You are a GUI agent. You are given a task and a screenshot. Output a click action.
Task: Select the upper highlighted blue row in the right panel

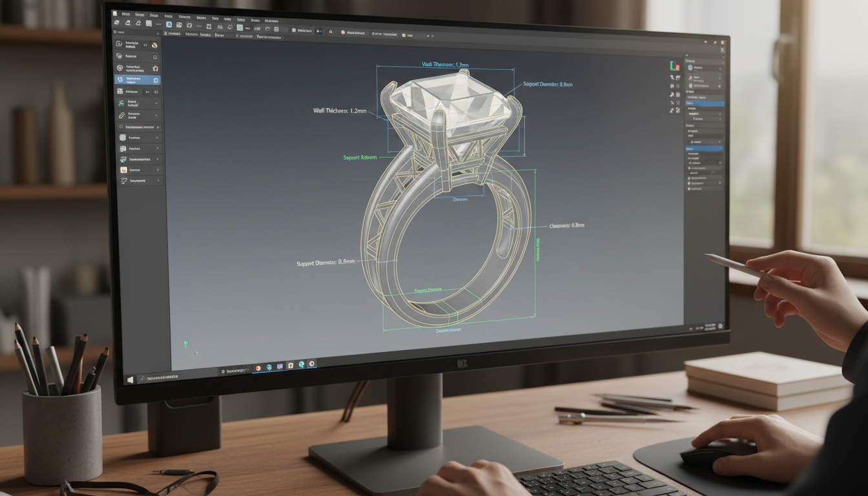705,103
